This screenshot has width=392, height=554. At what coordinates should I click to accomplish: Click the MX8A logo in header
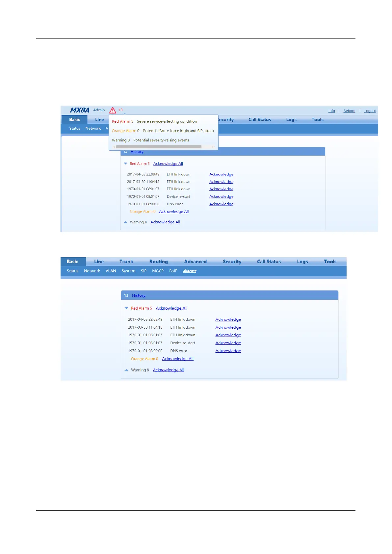pos(80,110)
